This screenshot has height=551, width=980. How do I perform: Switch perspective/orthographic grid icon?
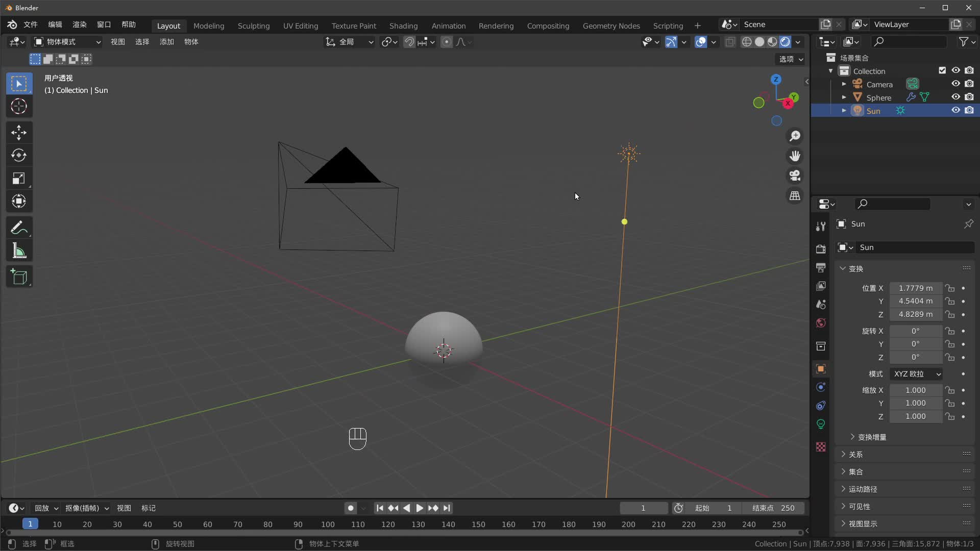795,196
